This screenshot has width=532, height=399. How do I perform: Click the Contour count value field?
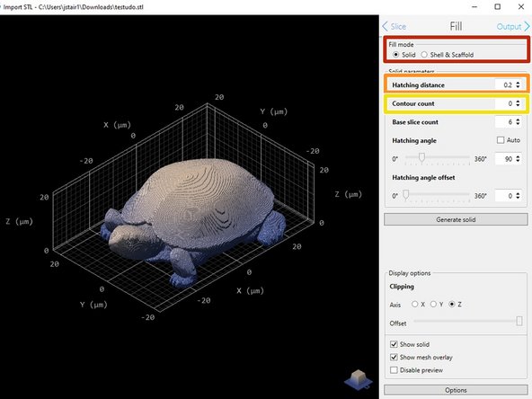tap(504, 103)
